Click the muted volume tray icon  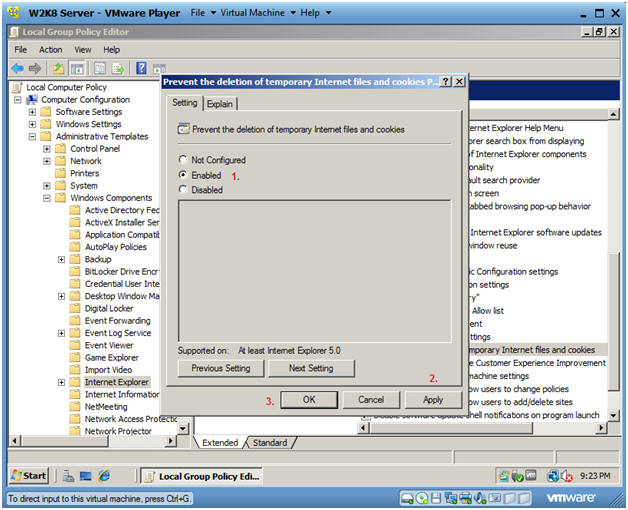click(567, 476)
